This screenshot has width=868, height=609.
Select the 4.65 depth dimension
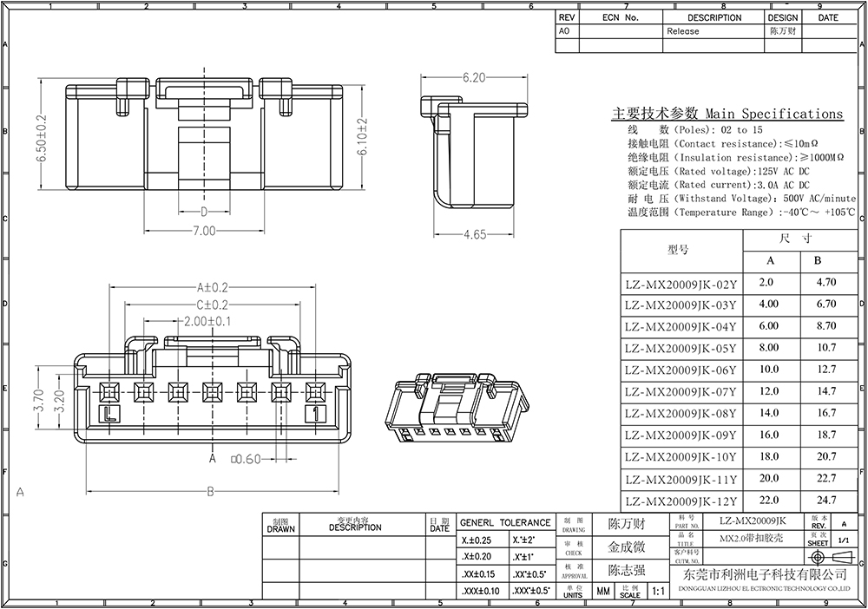click(x=472, y=234)
